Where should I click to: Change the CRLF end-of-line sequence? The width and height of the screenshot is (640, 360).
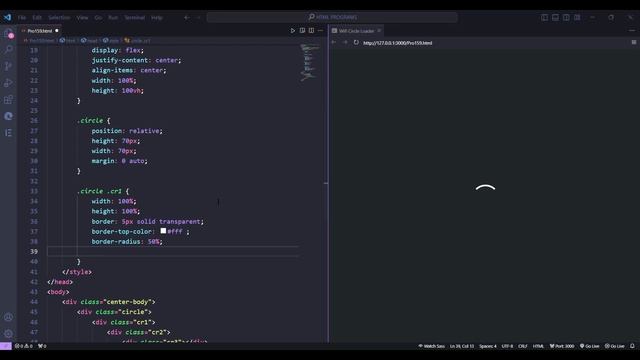coord(523,346)
